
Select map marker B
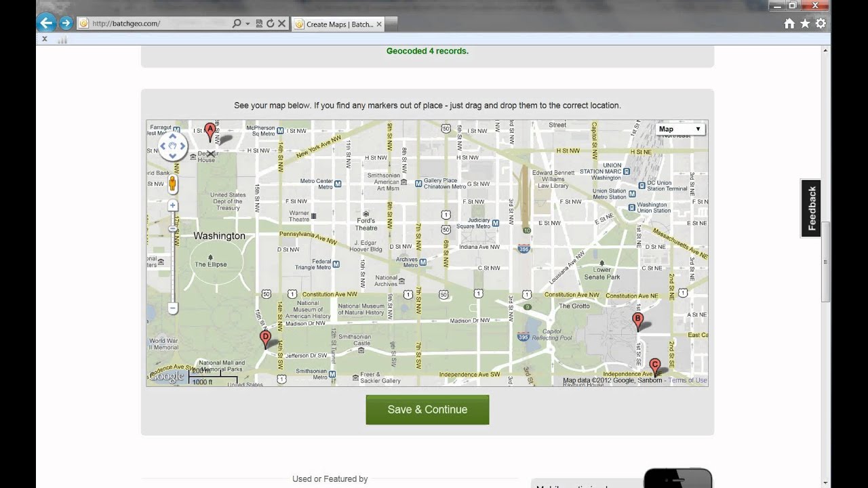(x=637, y=321)
